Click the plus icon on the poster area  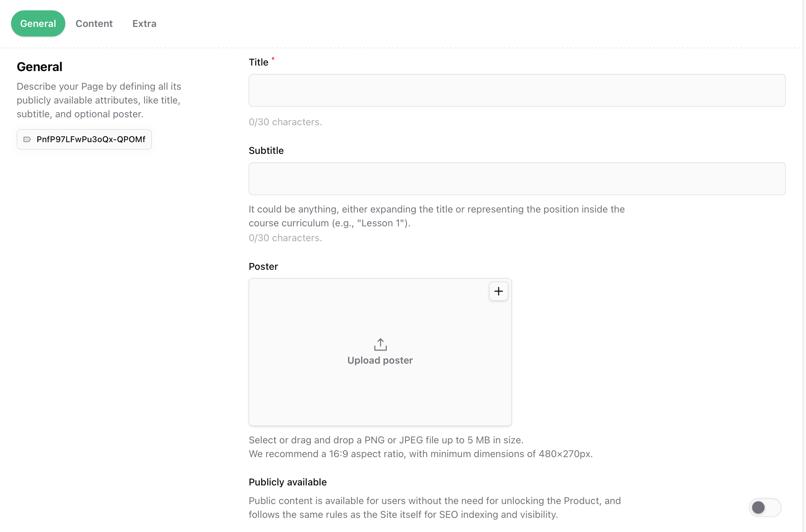[498, 291]
